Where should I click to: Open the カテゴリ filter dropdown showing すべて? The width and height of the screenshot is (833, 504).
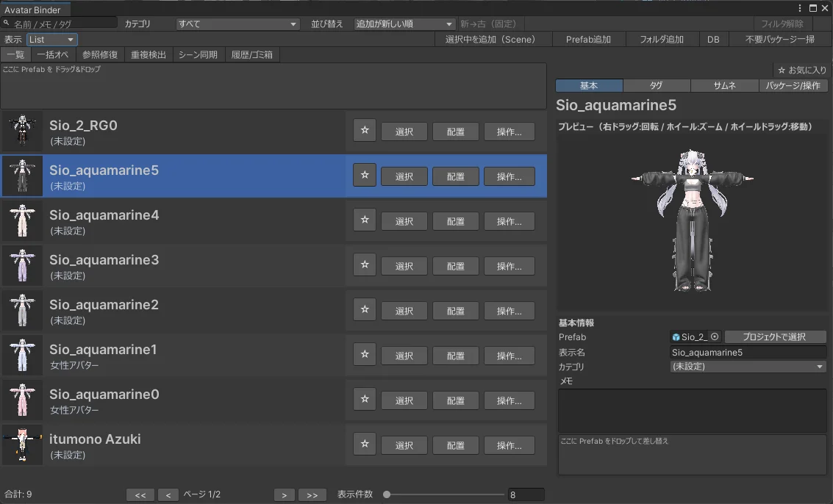click(237, 24)
